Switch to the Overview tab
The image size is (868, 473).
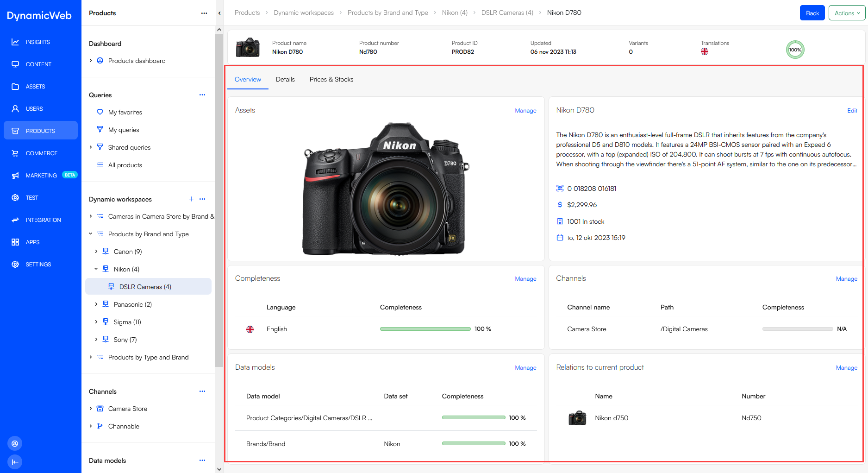point(248,79)
